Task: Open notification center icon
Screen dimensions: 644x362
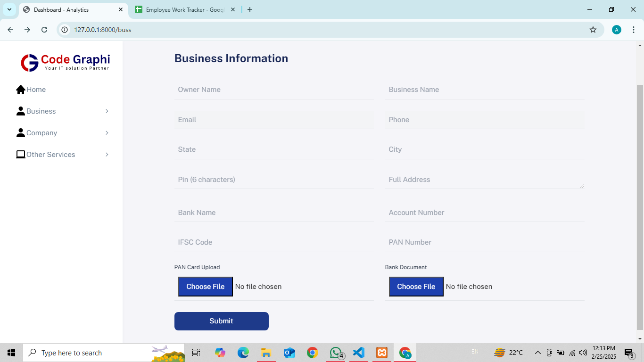Action: pos(629,353)
